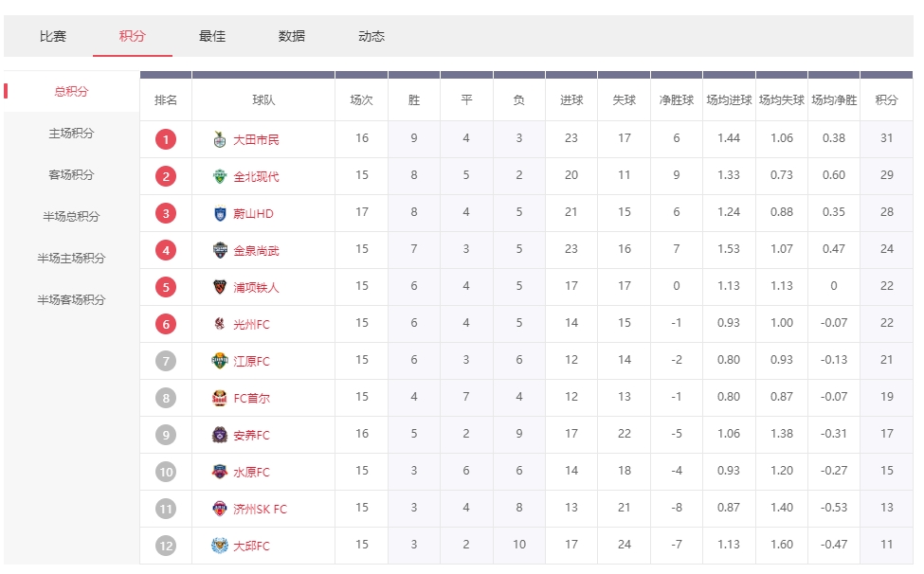Screen dimensions: 924x574
Task: Select 客场积分 in the left sidebar
Action: (x=72, y=175)
